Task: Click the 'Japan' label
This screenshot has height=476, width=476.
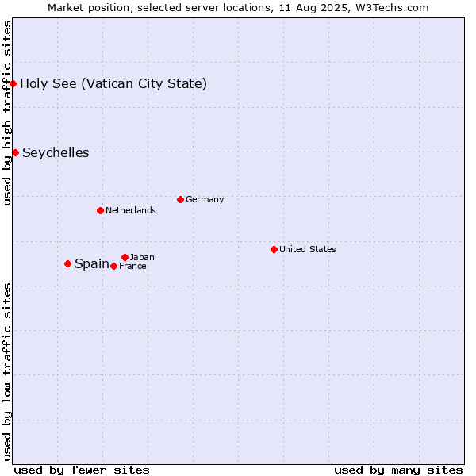Action: click(142, 257)
